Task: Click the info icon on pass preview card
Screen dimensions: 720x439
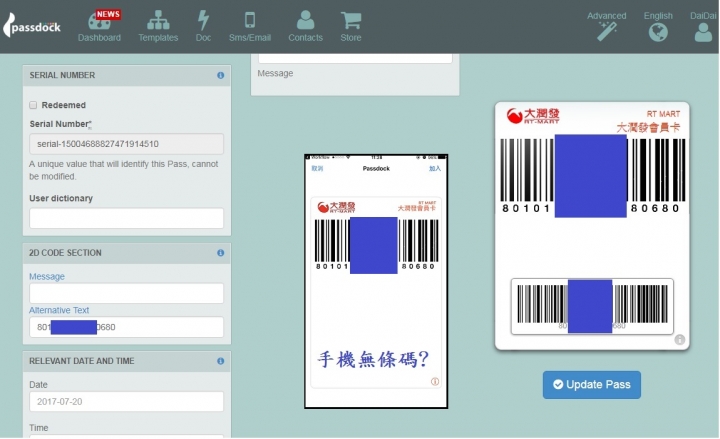Action: [680, 339]
